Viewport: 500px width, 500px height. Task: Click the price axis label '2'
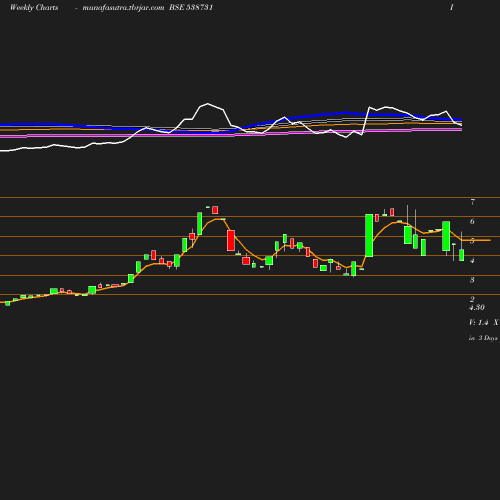click(x=472, y=299)
